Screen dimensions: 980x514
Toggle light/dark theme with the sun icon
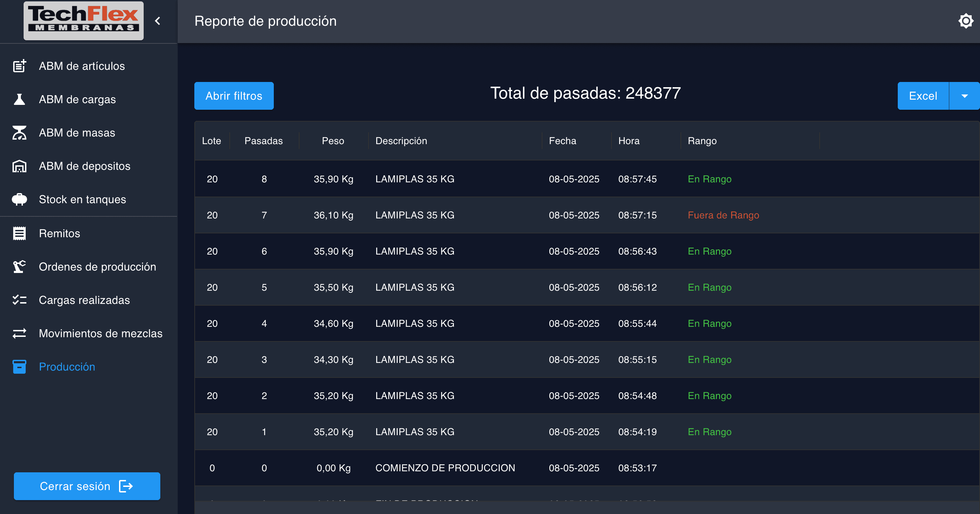(965, 21)
